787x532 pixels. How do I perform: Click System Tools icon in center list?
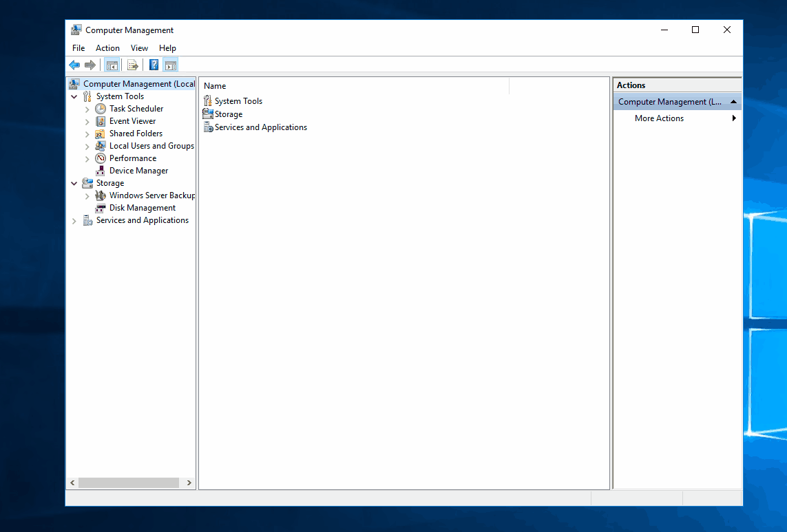coord(207,101)
